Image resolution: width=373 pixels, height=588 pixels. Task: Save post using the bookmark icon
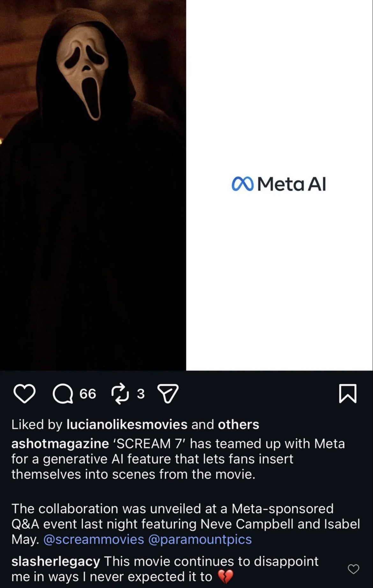click(347, 394)
